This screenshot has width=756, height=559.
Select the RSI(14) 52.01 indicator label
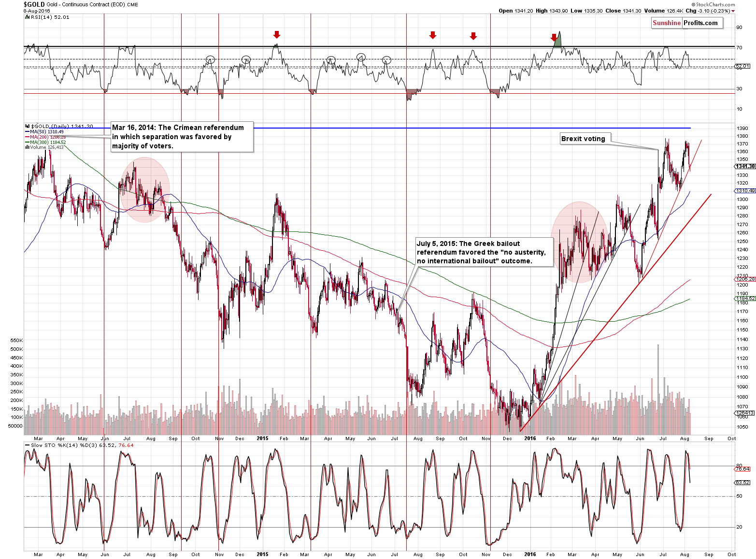click(50, 17)
